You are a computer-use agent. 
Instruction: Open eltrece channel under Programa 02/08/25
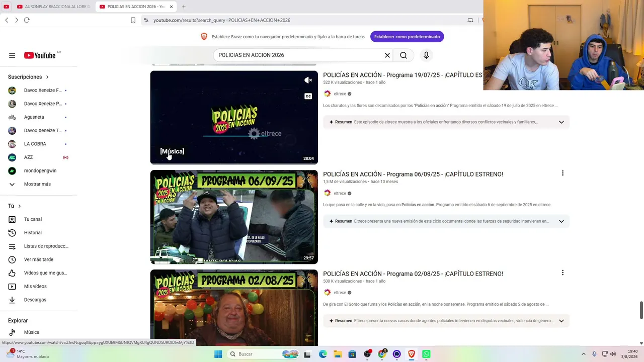pyautogui.click(x=340, y=293)
